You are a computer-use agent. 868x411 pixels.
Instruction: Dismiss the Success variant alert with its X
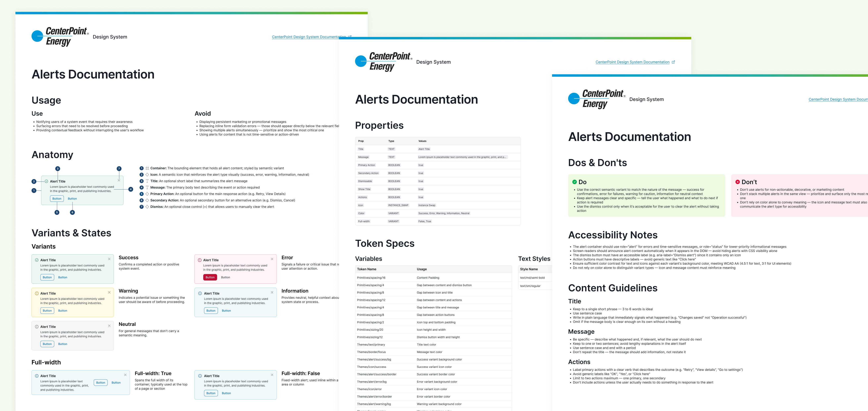(x=109, y=259)
